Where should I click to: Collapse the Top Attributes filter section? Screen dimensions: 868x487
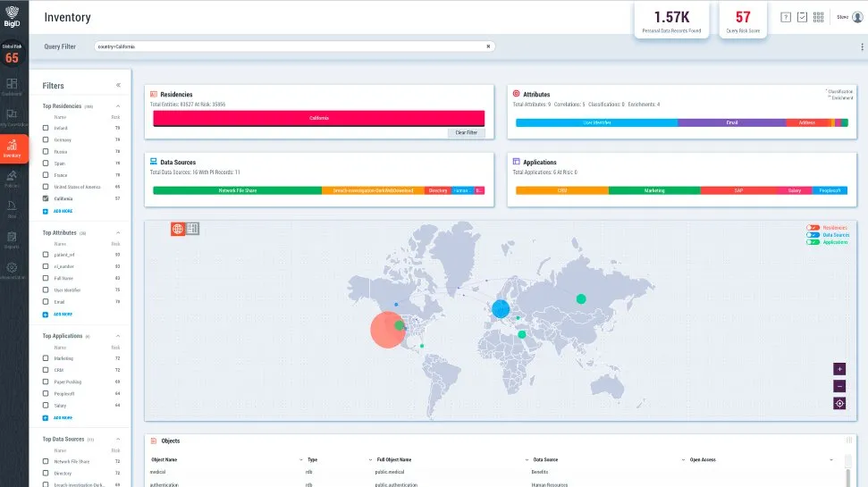click(x=119, y=232)
